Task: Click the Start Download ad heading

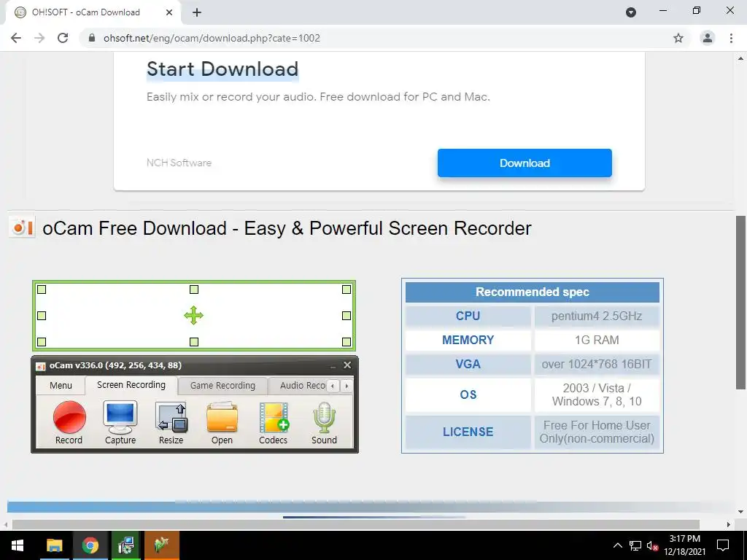Action: 222,69
